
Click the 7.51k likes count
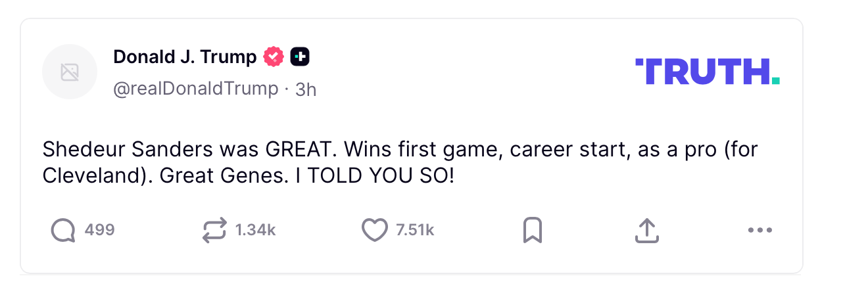[x=415, y=230]
